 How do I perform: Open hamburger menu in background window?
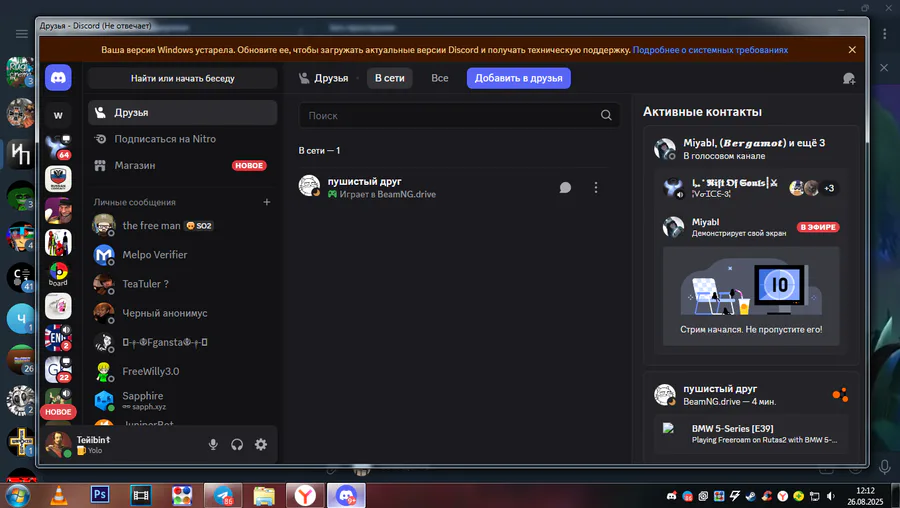pyautogui.click(x=22, y=34)
